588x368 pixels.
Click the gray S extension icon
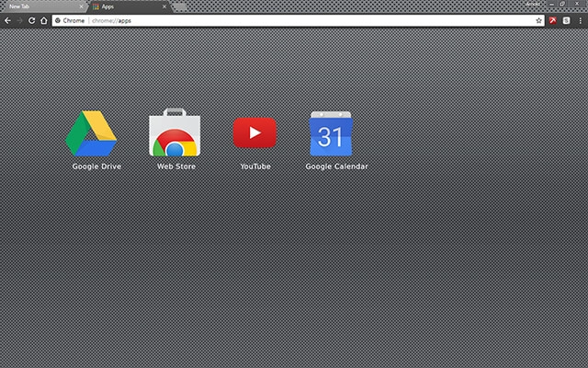tap(566, 20)
